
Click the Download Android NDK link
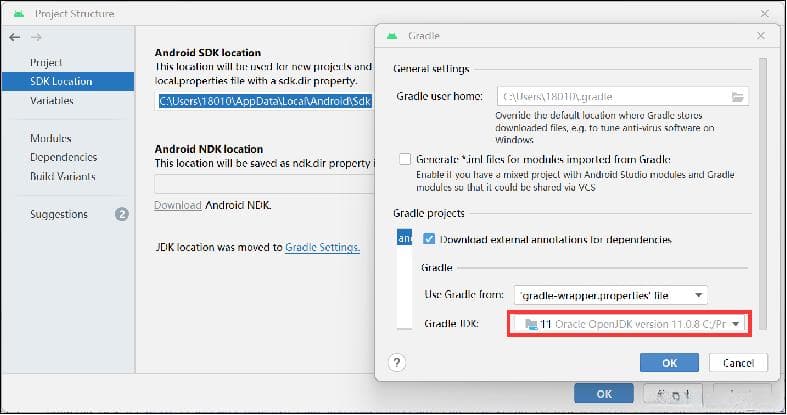click(x=178, y=205)
